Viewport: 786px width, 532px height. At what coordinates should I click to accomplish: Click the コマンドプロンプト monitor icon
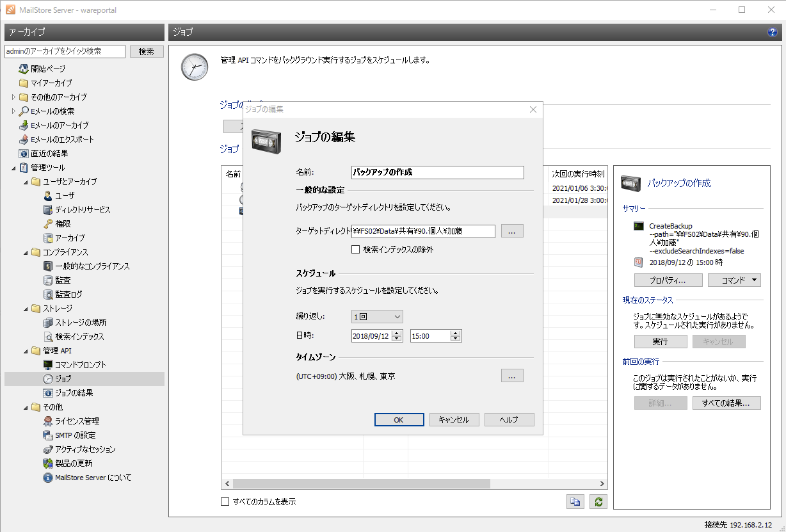(x=48, y=365)
